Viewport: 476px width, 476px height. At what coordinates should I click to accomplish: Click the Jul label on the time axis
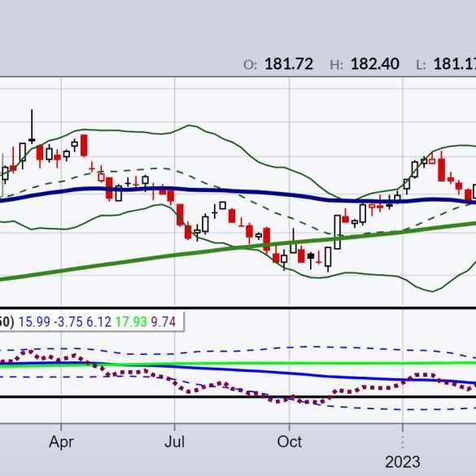175,442
